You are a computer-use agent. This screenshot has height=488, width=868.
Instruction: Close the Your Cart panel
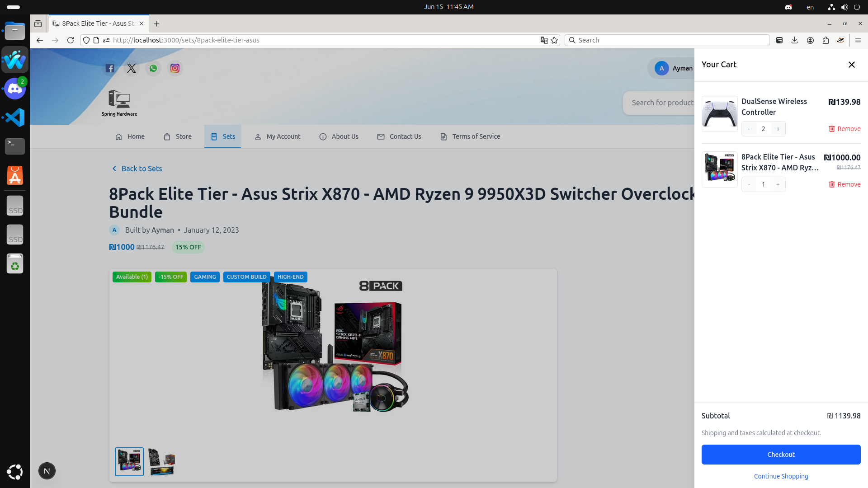[x=852, y=65]
